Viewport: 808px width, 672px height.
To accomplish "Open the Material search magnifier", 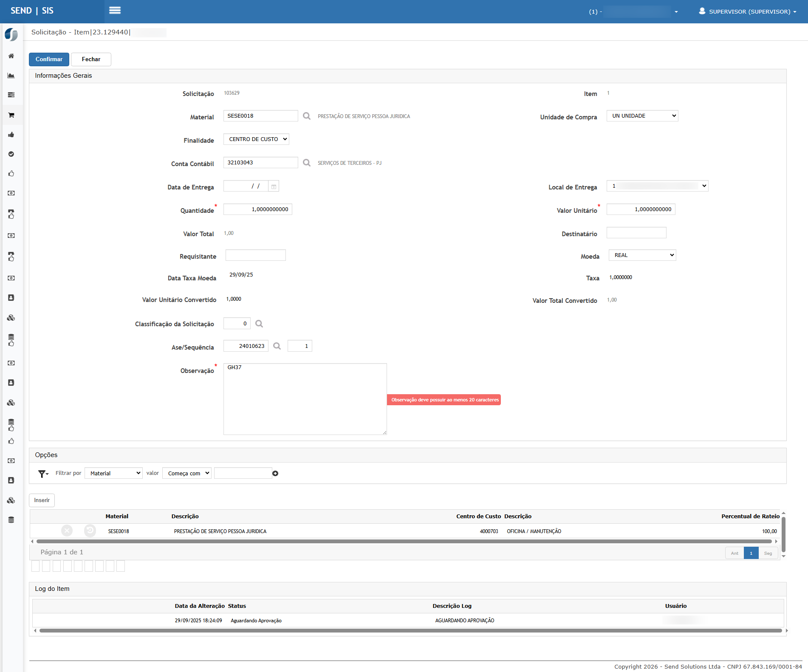I will coord(306,116).
